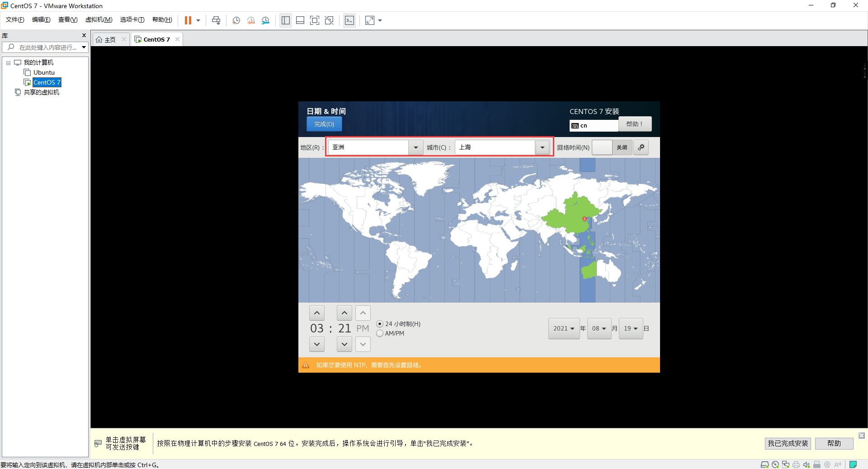Close the library 库 panel
868x469 pixels.
coord(84,35)
